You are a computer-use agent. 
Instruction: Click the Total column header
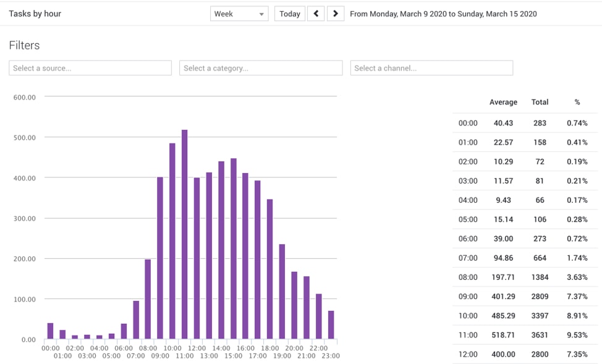click(540, 102)
